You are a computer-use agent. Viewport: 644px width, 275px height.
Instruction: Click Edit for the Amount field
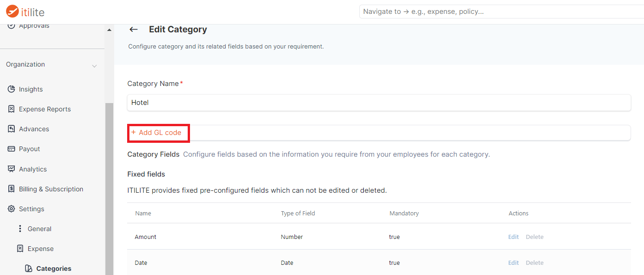[514, 237]
